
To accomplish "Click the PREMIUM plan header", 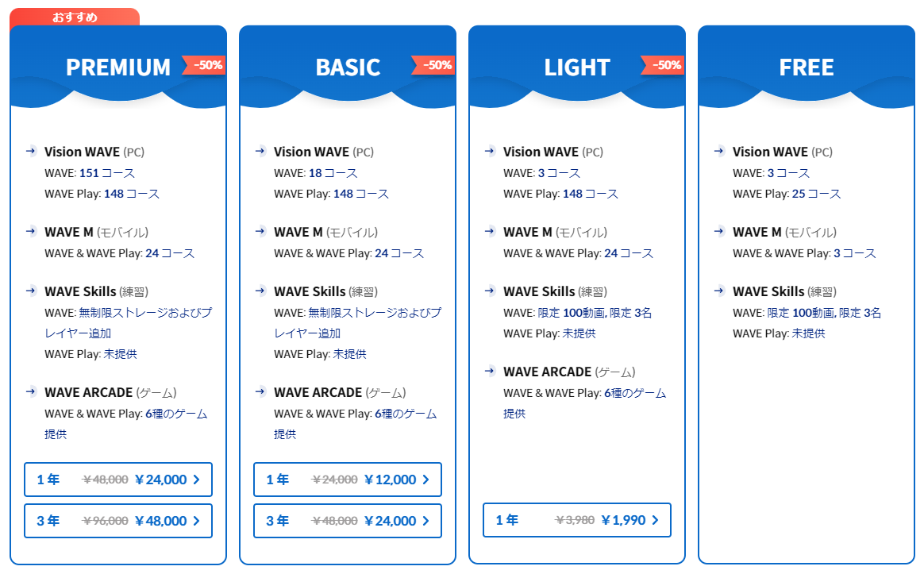I will point(117,67).
